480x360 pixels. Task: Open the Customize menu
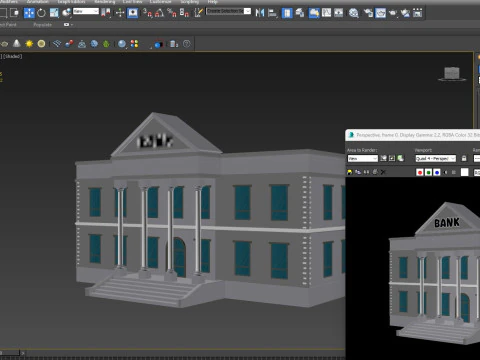[x=160, y=2]
